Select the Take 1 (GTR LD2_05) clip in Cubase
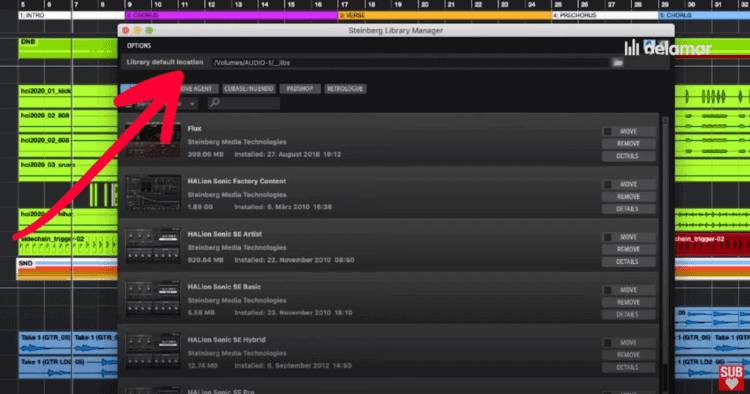 click(67, 367)
